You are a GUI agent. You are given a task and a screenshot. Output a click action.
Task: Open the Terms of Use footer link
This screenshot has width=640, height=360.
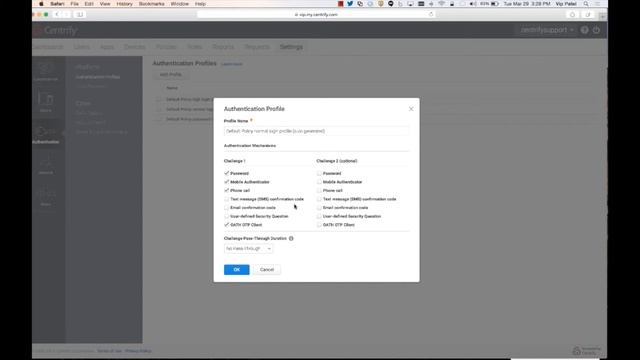click(x=109, y=351)
